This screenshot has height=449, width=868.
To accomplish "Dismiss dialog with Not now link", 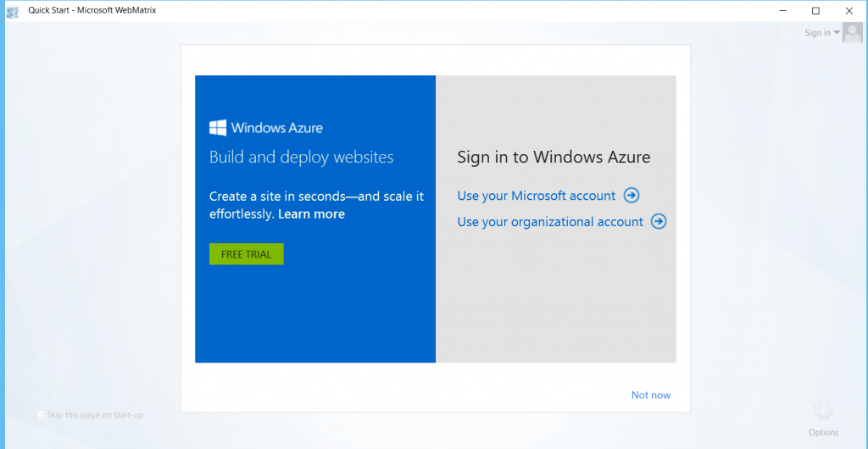I will [x=651, y=395].
